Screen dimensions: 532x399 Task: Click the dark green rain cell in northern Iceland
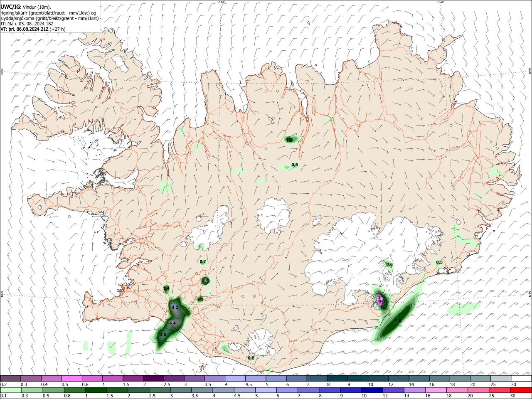click(x=290, y=140)
